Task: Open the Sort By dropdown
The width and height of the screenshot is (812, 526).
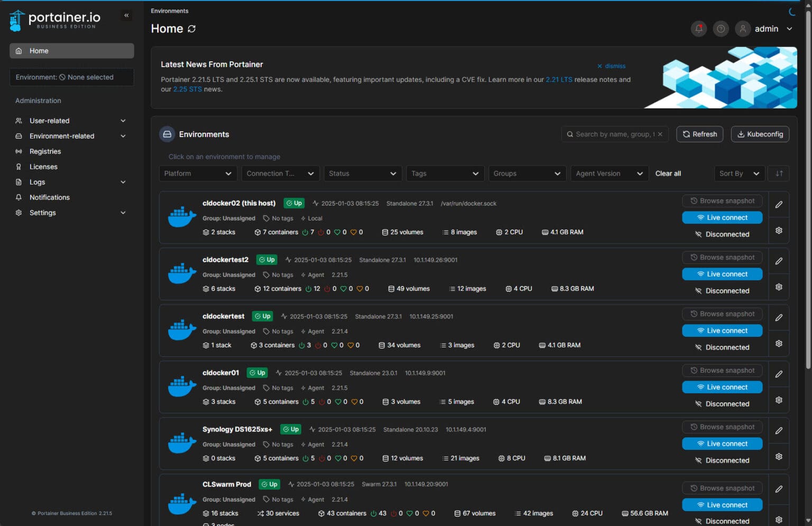Action: (x=739, y=173)
